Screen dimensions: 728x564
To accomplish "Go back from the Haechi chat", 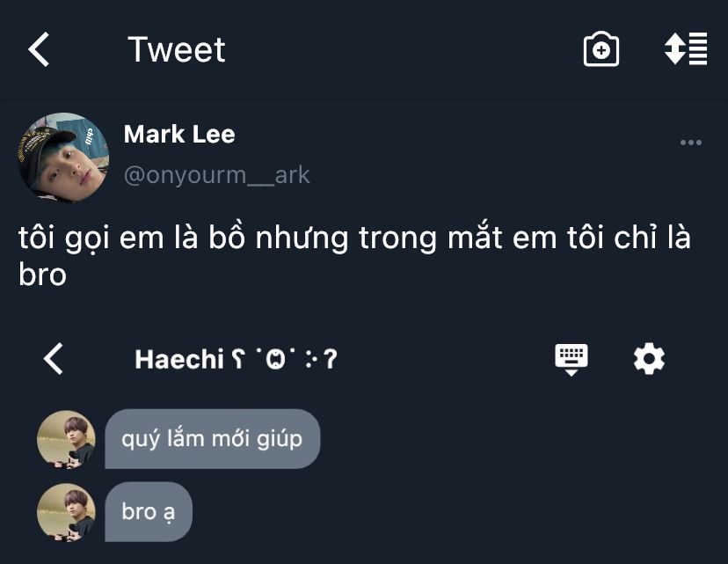I will (53, 359).
